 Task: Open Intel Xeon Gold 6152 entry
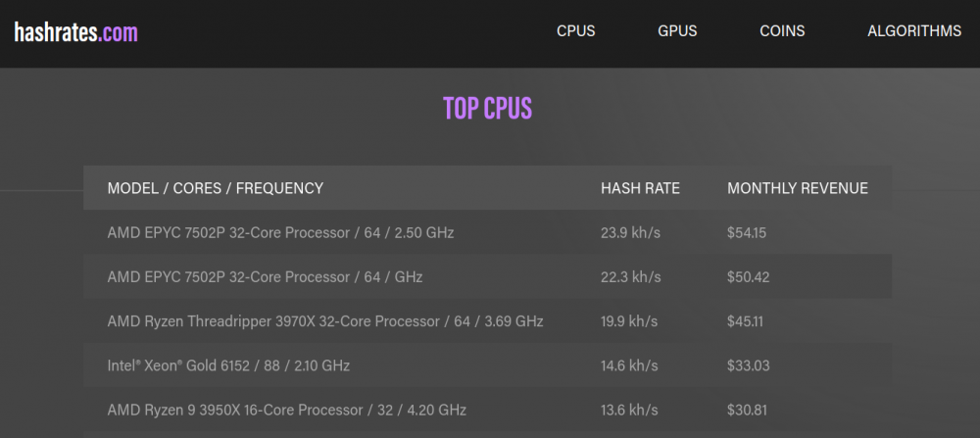(228, 365)
